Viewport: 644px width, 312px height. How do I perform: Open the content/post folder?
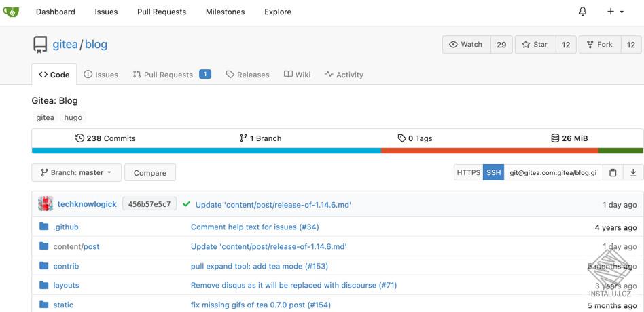76,246
